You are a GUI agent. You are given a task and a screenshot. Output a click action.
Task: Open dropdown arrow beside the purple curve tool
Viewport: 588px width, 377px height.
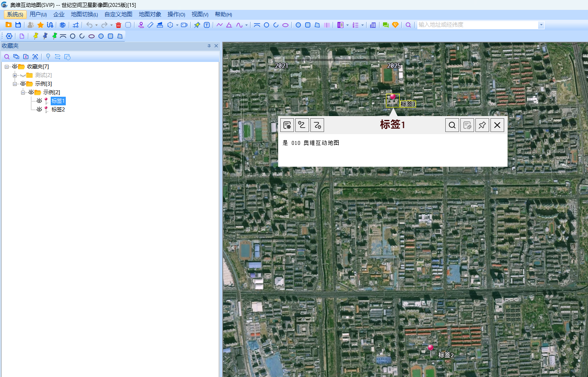tap(246, 25)
